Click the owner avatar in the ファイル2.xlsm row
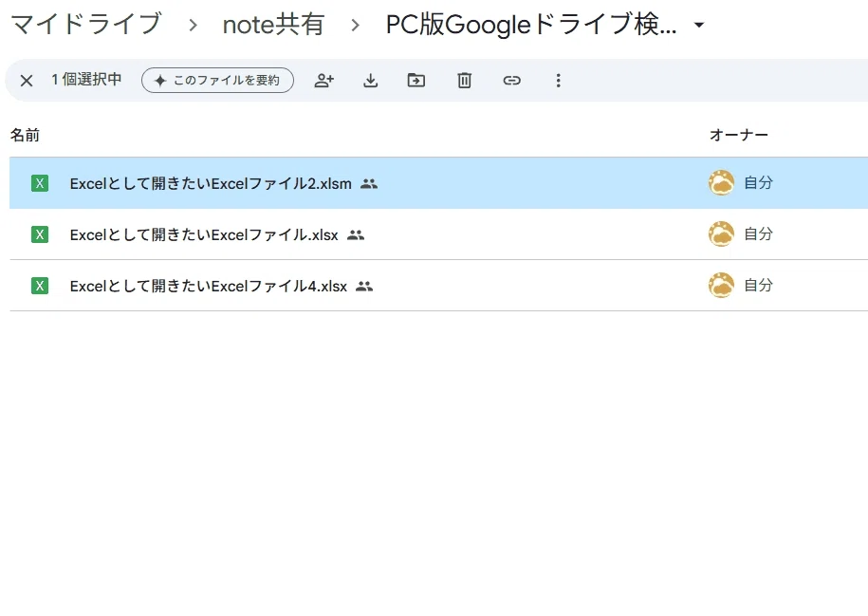Image resolution: width=868 pixels, height=616 pixels. click(721, 183)
